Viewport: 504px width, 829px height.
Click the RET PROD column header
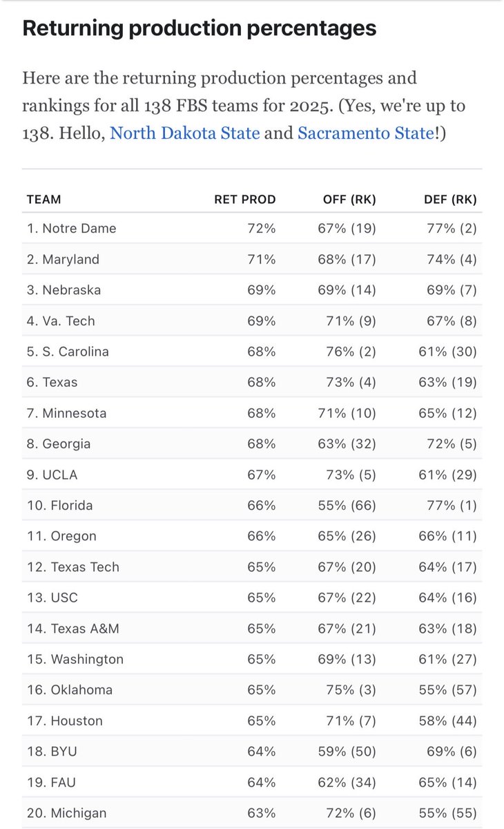244,200
